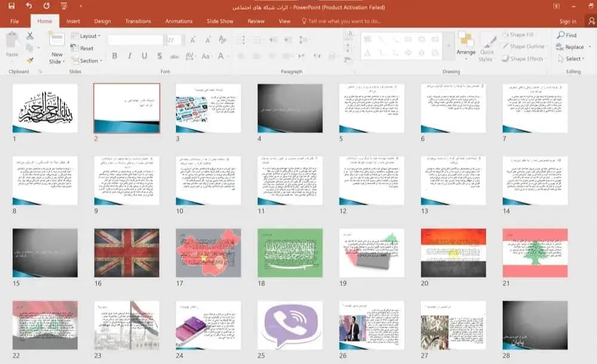The width and height of the screenshot is (597, 364).
Task: Select slide 16 with the British flag
Action: [127, 253]
